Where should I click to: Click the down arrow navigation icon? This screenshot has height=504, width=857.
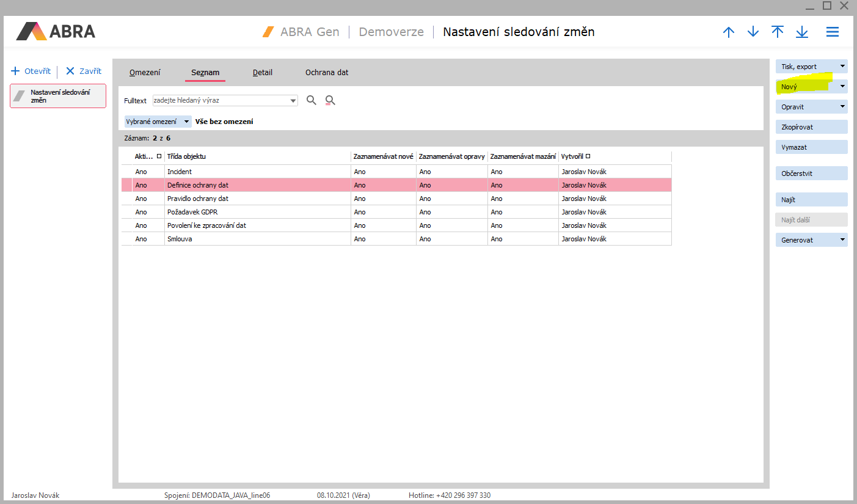click(x=753, y=32)
